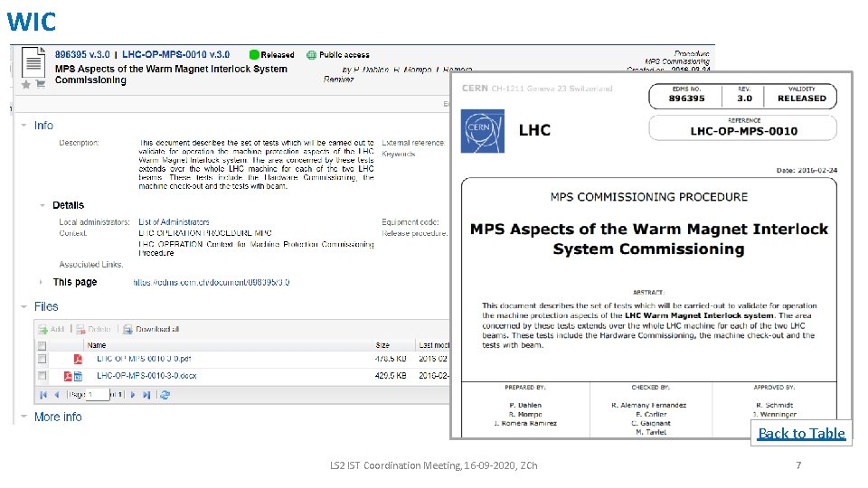Click the Public access globe icon
868x488 pixels.
coord(312,55)
